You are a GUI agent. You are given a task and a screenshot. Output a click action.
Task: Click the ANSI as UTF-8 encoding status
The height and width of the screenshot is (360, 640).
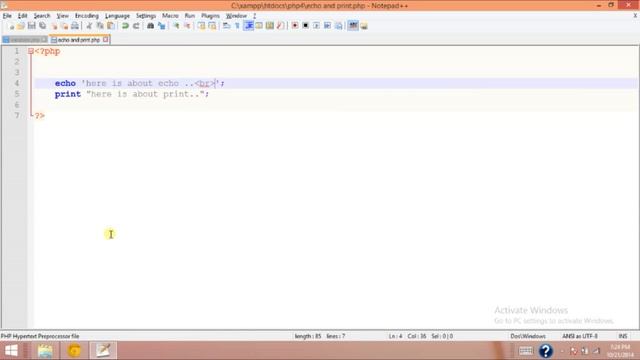580,336
